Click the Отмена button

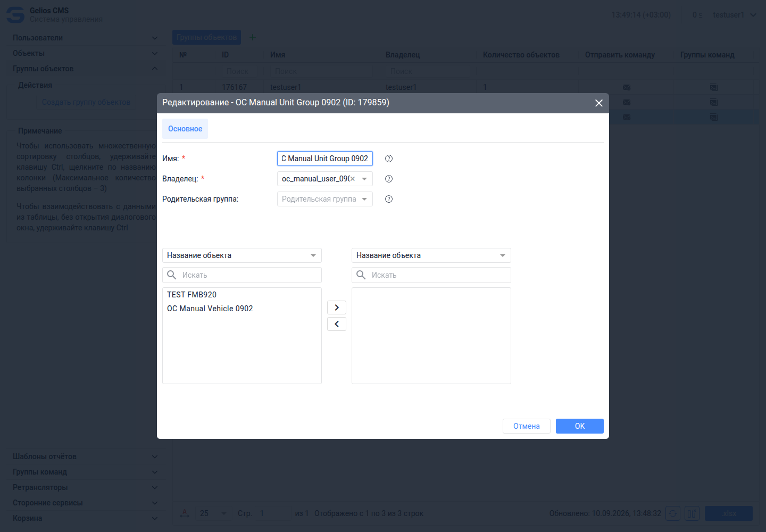pyautogui.click(x=527, y=426)
